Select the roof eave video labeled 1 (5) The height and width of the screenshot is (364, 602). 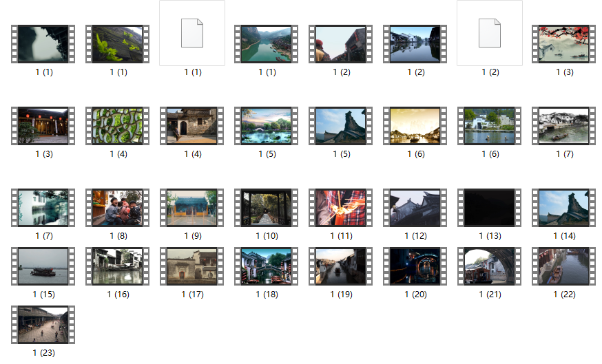pos(340,126)
